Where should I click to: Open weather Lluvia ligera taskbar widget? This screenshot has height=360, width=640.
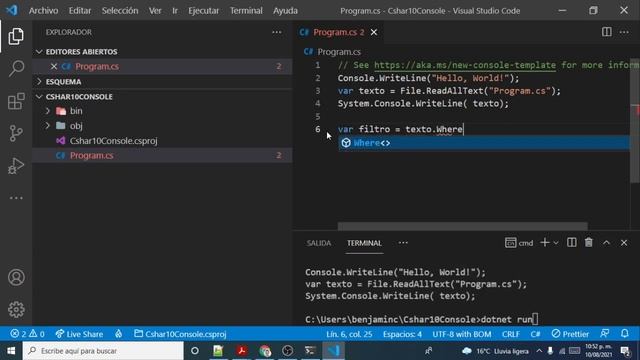point(495,351)
